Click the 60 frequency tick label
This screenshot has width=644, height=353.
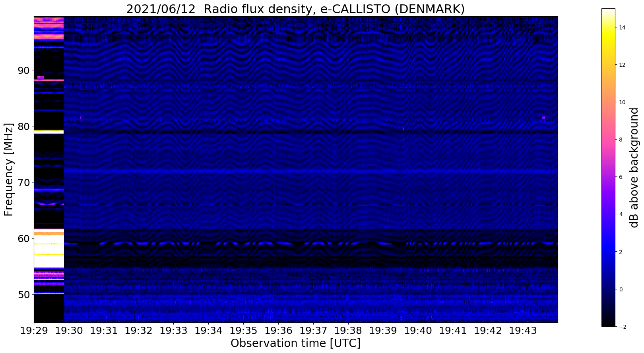coord(23,239)
